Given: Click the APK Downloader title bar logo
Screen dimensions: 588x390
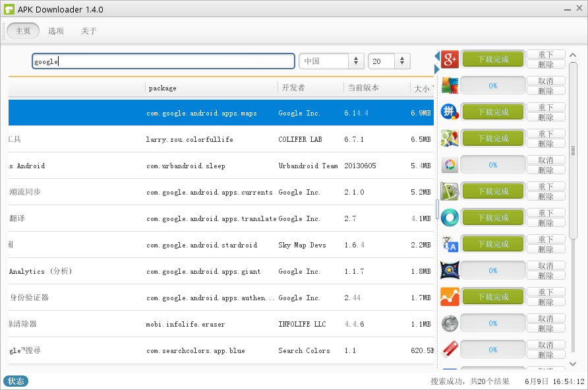Looking at the screenshot, I should [x=9, y=9].
